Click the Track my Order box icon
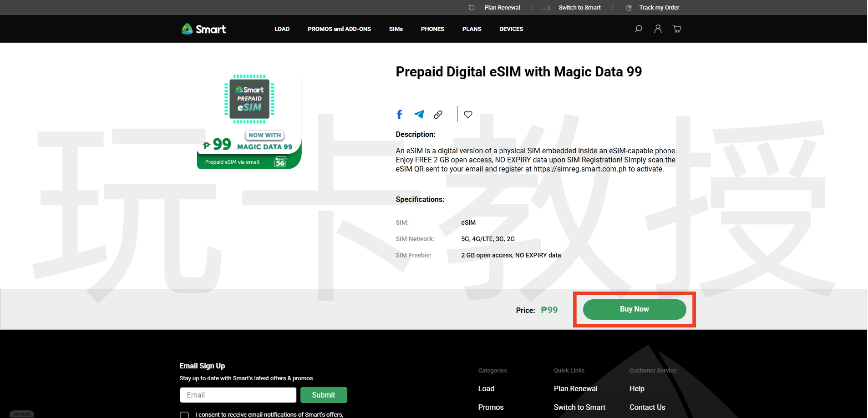The height and width of the screenshot is (418, 868). point(629,8)
